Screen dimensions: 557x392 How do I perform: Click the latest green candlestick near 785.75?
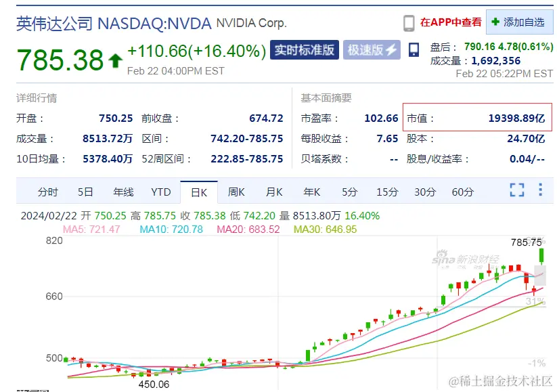click(541, 256)
